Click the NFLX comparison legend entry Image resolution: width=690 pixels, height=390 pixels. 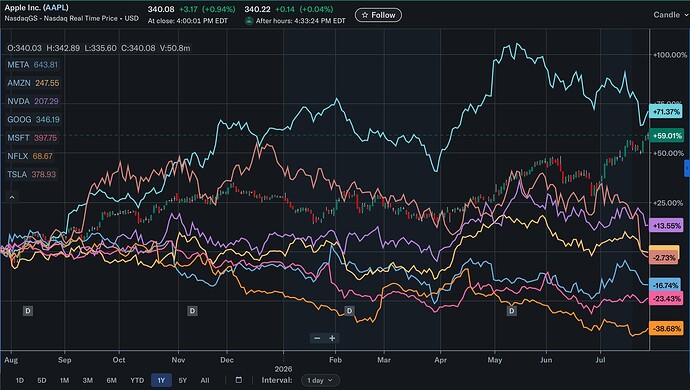(x=30, y=156)
